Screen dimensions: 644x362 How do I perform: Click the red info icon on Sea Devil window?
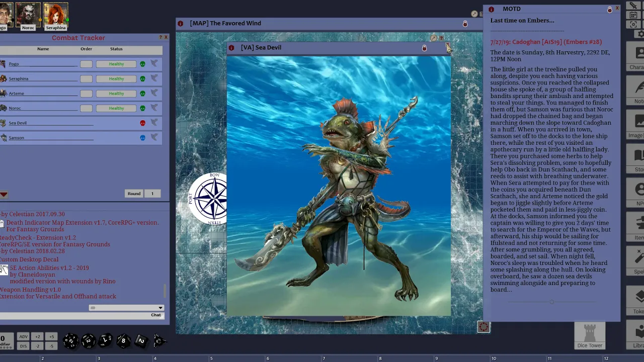(231, 48)
